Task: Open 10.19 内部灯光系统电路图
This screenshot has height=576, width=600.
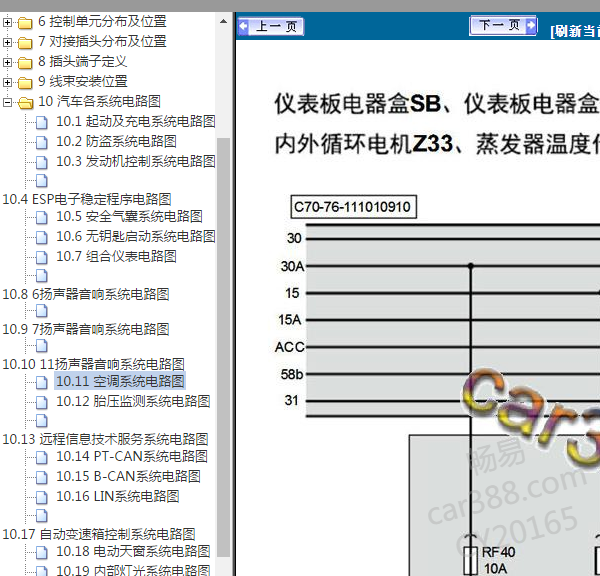Action: coord(133,570)
